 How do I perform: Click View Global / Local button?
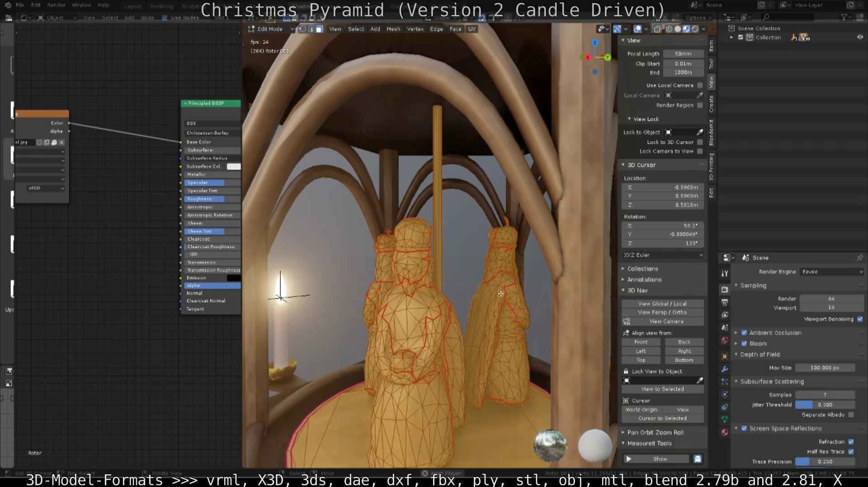(662, 304)
